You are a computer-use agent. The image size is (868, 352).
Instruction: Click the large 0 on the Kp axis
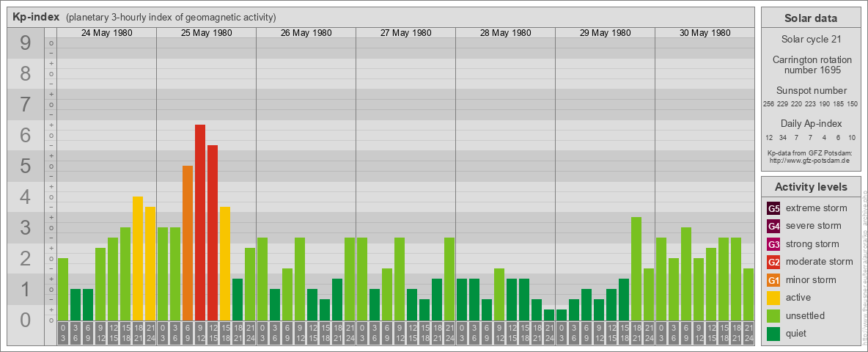click(26, 319)
